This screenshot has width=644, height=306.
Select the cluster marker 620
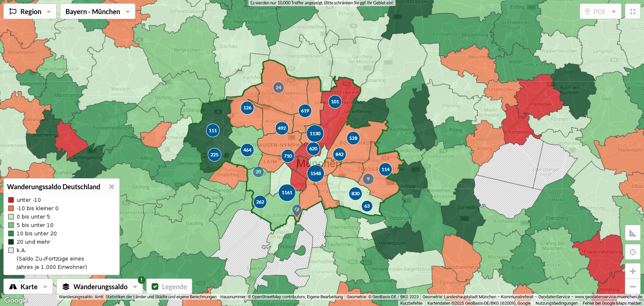[x=313, y=149]
